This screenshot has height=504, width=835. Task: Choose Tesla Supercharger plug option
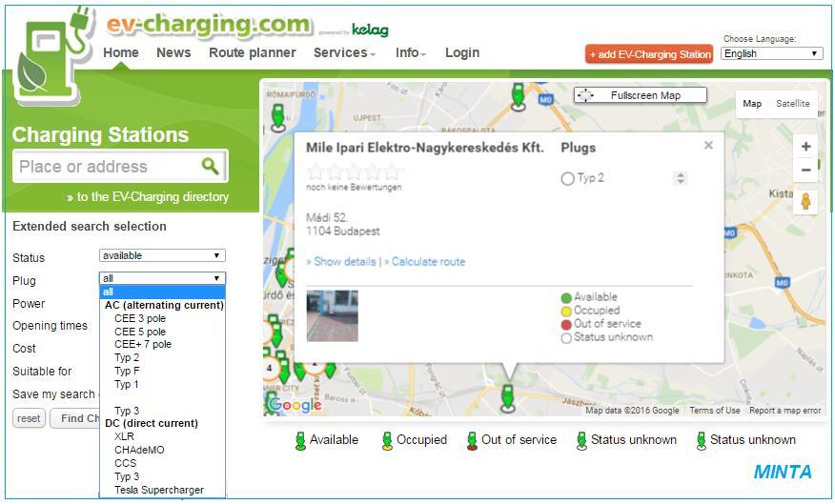click(158, 490)
